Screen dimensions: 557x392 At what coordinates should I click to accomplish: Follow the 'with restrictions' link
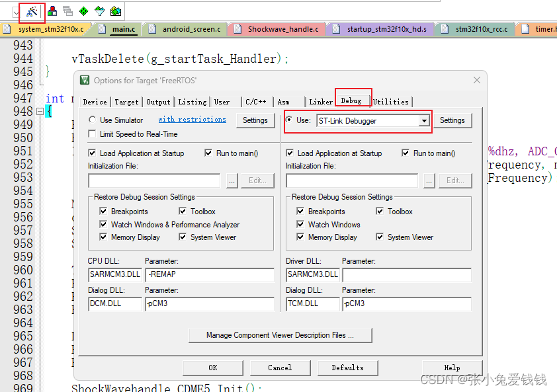click(192, 119)
